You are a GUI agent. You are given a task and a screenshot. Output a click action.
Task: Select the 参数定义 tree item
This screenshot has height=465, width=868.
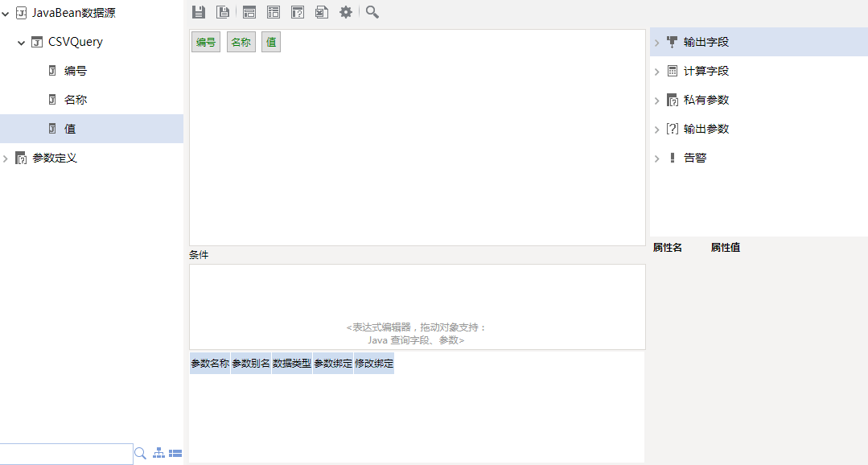[54, 158]
